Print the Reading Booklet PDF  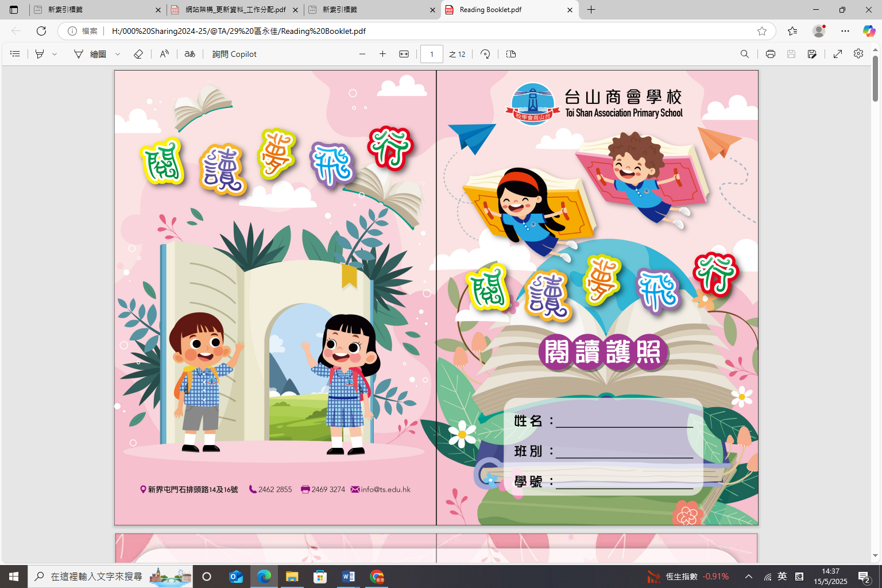click(x=770, y=54)
